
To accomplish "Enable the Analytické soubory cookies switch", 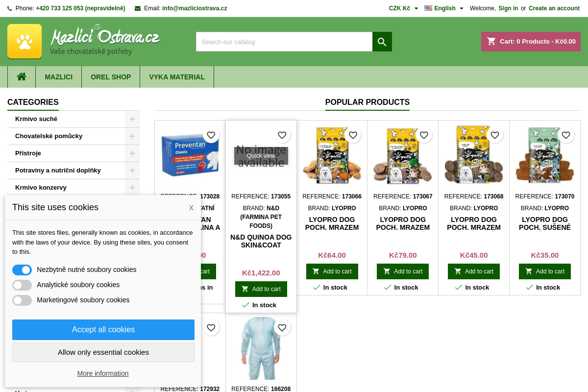I will pos(22,285).
